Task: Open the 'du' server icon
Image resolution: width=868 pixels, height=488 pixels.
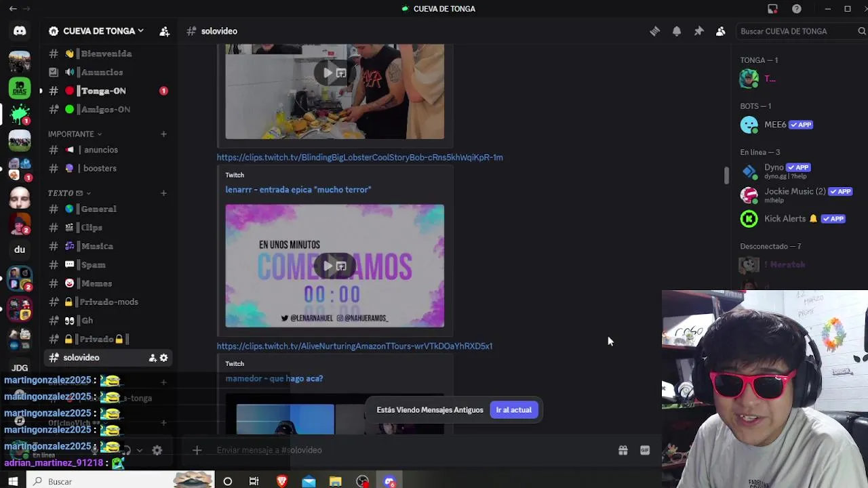Action: pos(20,249)
